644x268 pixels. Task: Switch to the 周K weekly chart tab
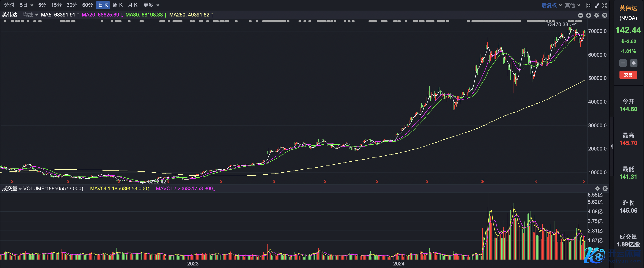(x=118, y=5)
